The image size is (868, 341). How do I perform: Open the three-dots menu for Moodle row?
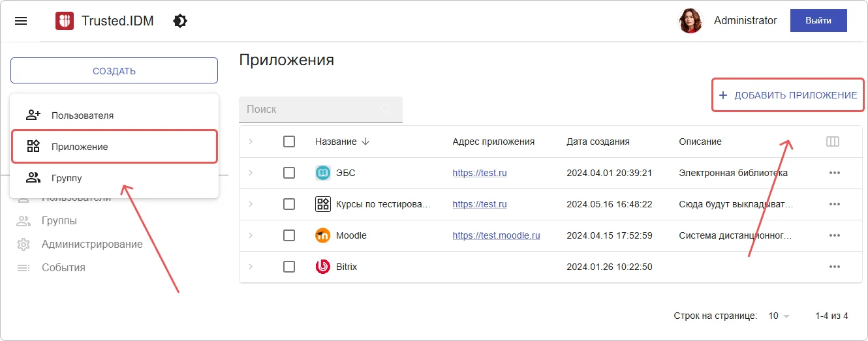(x=834, y=235)
